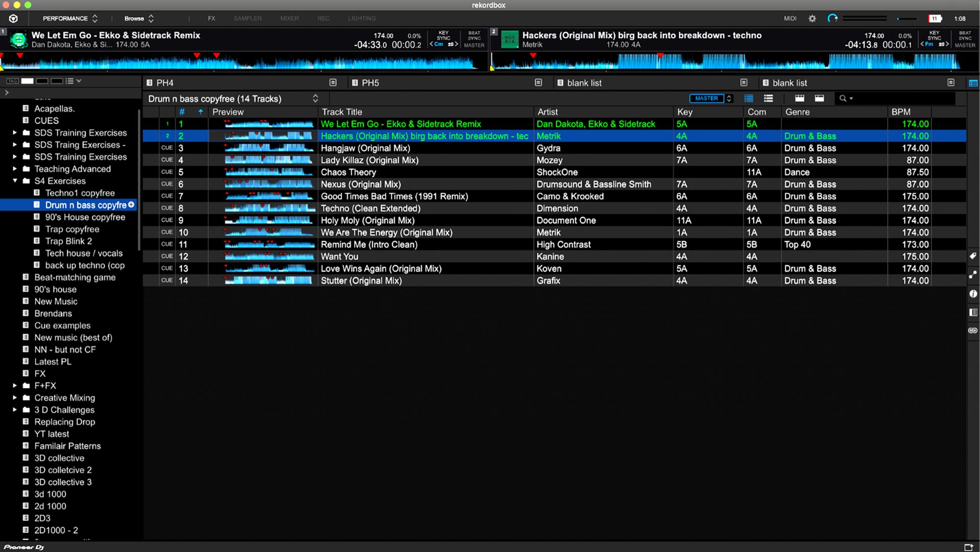This screenshot has height=552, width=980.
Task: Open the My Tag filter icon
Action: (x=973, y=256)
